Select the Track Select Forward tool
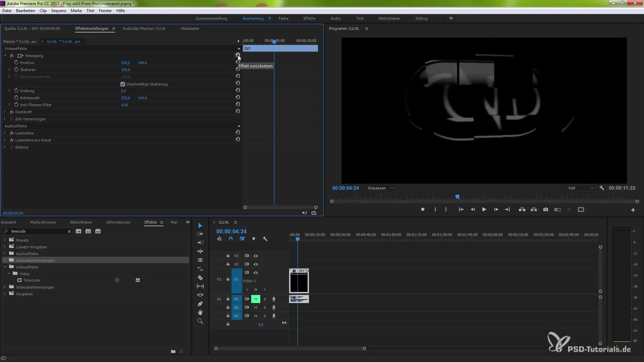The height and width of the screenshot is (362, 644). 200,234
